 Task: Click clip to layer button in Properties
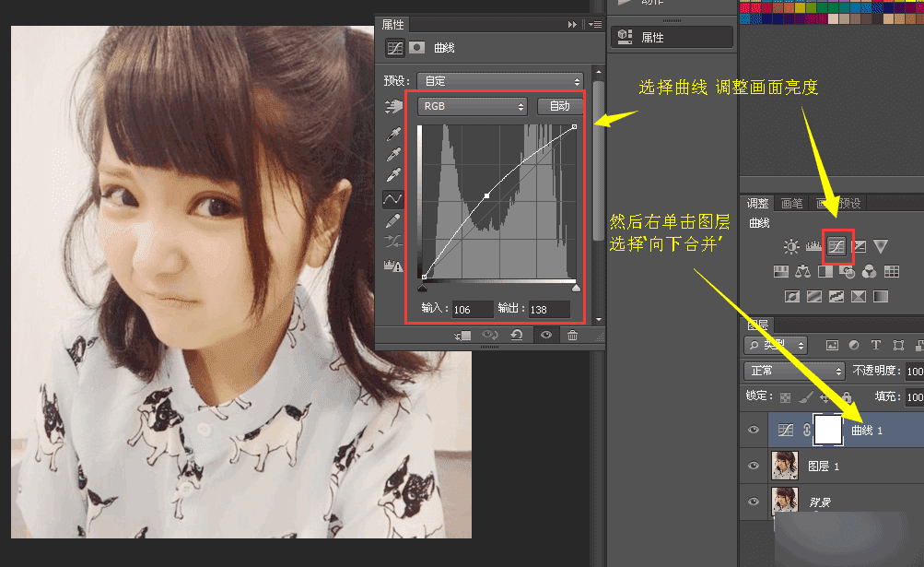pos(462,335)
